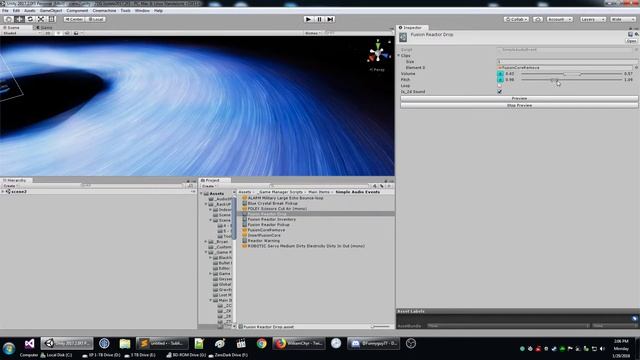640x360 pixels.
Task: Click the Element 0 FusionCoreRemove field
Action: [x=565, y=67]
